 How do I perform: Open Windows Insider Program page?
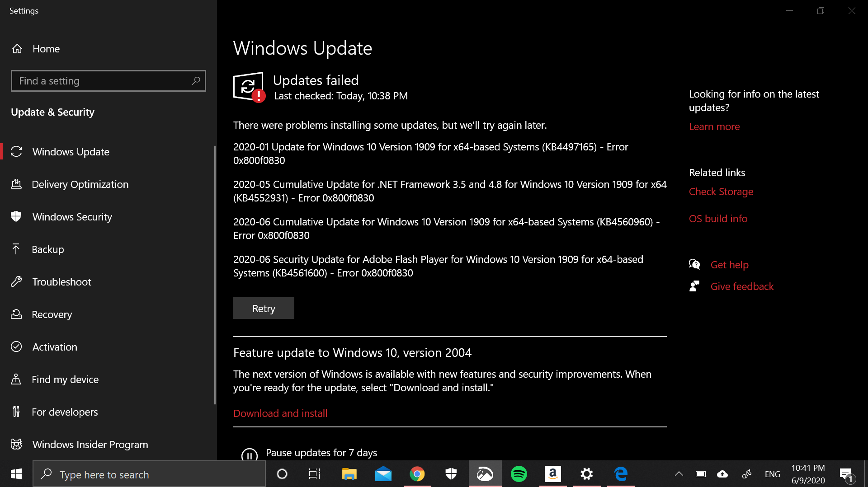[108, 445]
